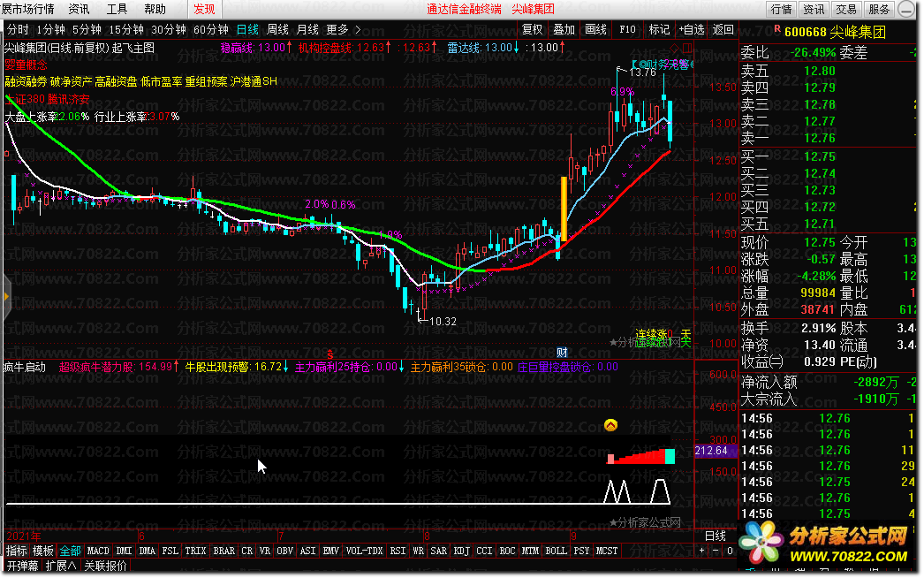Click the 关联报价 button
The width and height of the screenshot is (924, 578).
(x=105, y=567)
